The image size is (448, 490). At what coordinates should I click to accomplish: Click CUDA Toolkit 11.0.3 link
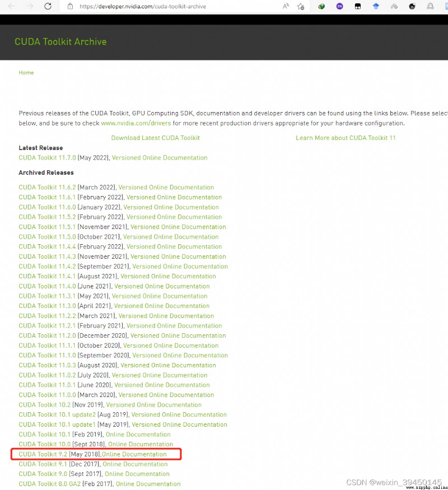click(47, 365)
